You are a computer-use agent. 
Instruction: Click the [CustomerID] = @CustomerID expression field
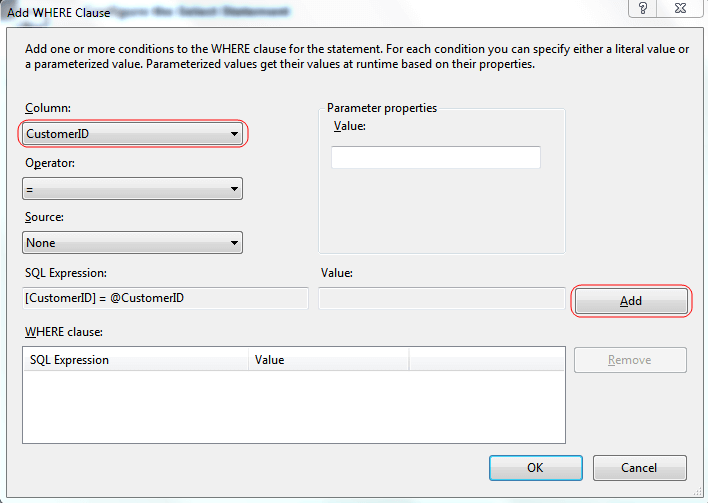(165, 298)
